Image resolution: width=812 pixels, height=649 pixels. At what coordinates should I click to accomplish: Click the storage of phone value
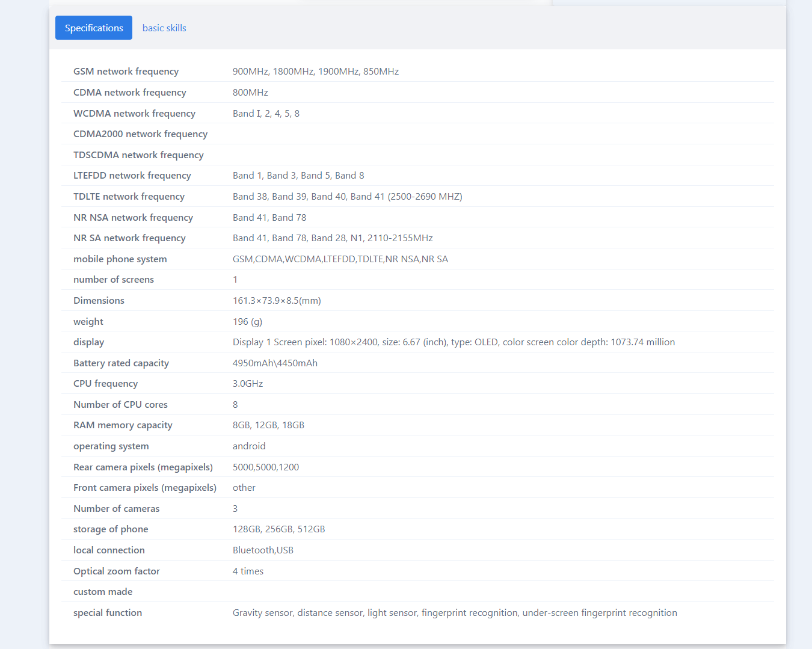(x=278, y=529)
